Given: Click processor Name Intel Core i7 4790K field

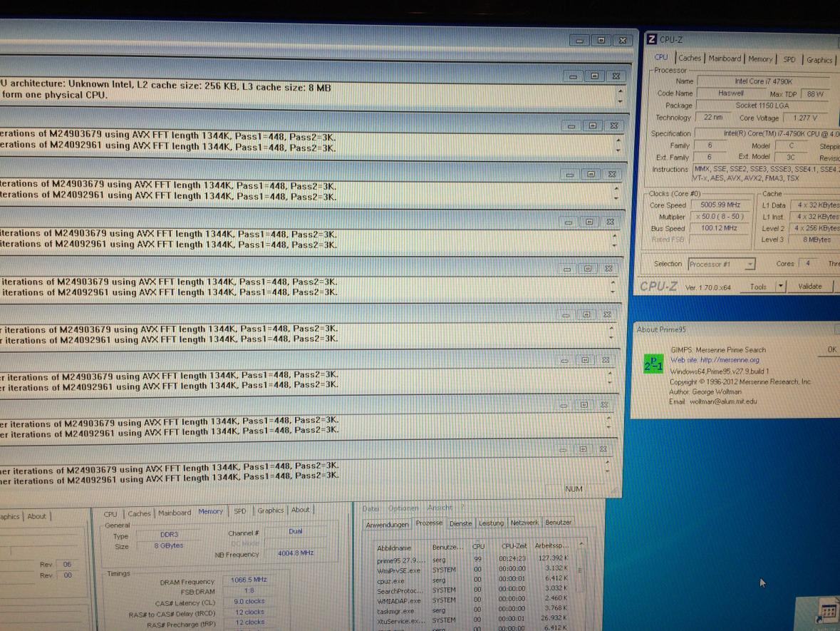Looking at the screenshot, I should [x=763, y=81].
